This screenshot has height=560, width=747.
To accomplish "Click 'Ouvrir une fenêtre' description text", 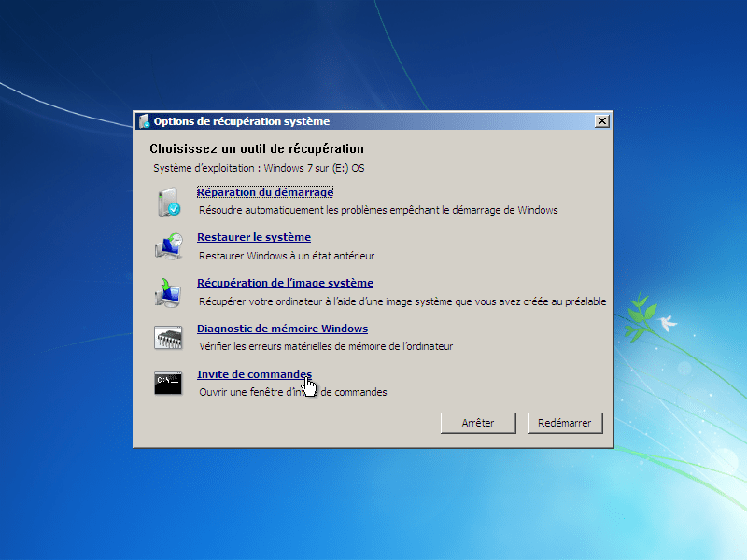I will [293, 392].
